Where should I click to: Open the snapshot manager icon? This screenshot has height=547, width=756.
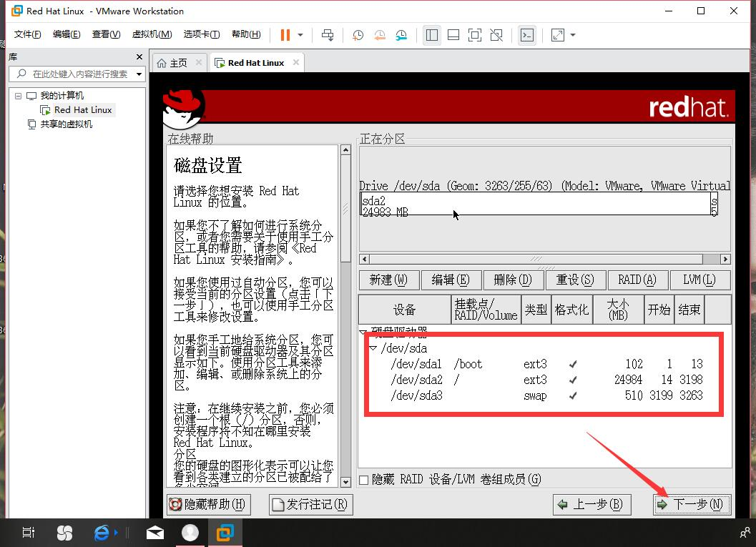(x=401, y=35)
